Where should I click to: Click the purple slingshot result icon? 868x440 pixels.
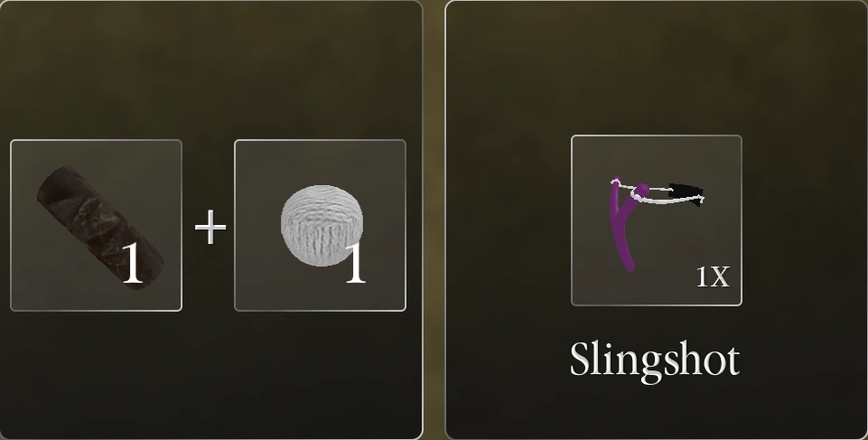(657, 223)
